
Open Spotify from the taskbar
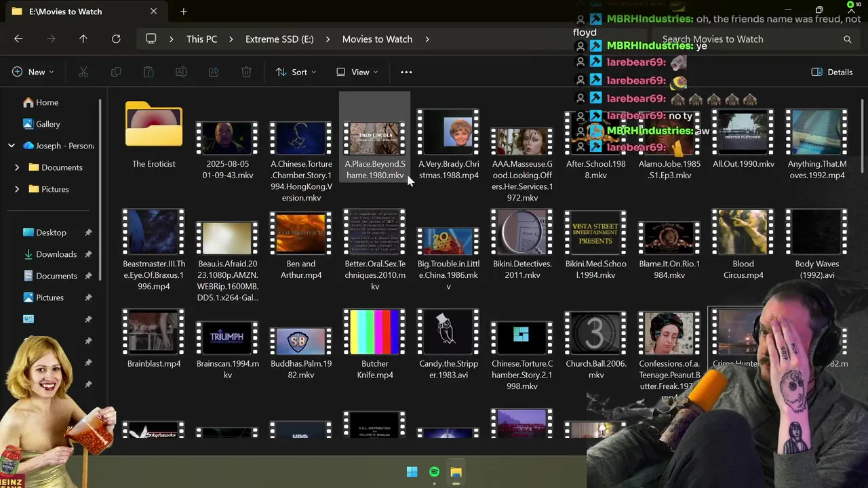(434, 472)
